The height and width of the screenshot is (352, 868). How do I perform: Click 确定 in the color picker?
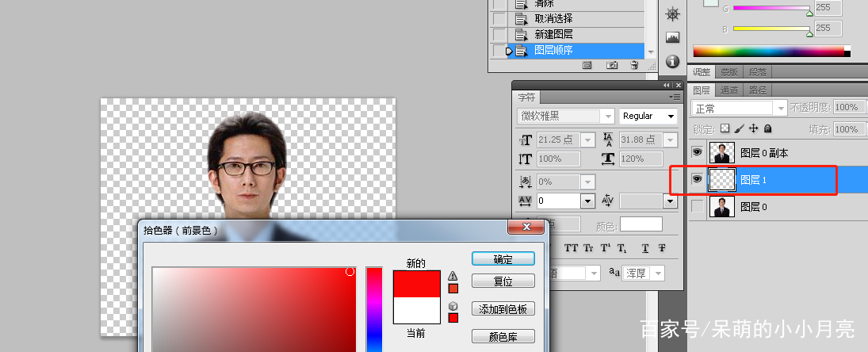(x=503, y=259)
